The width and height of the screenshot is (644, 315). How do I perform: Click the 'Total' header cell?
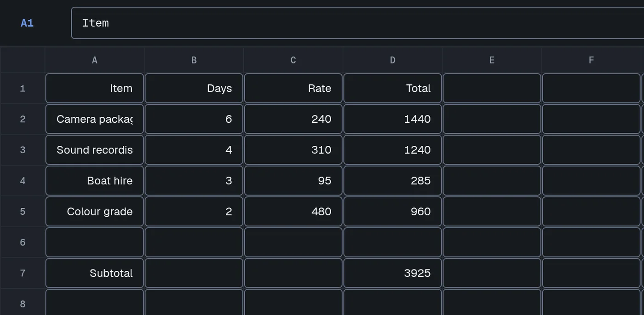393,88
